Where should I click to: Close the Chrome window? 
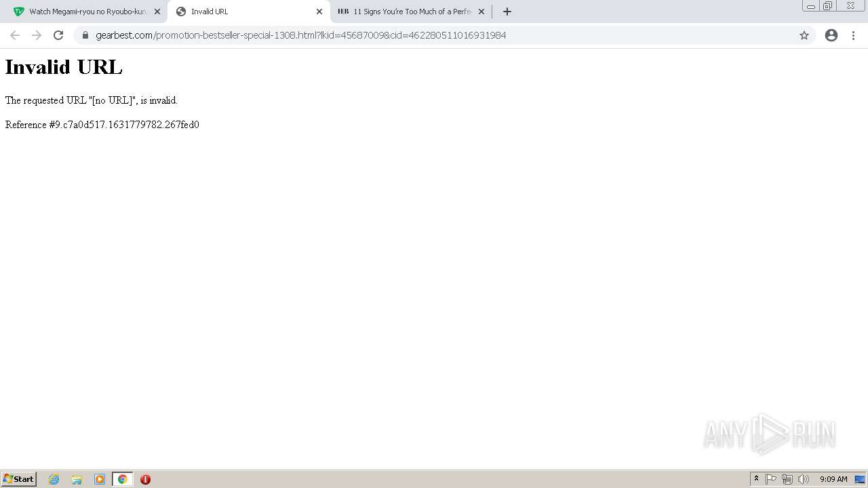[850, 6]
